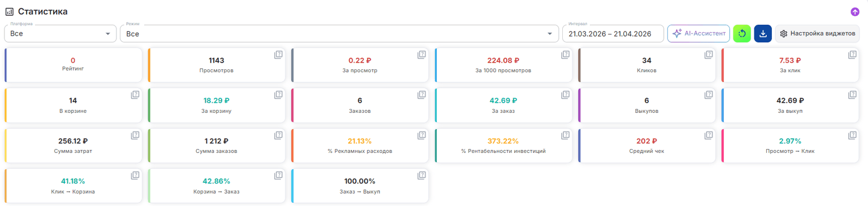This screenshot has width=868, height=206.
Task: Click help icon on % Рентабельности инвестиций card
Action: coord(565,135)
